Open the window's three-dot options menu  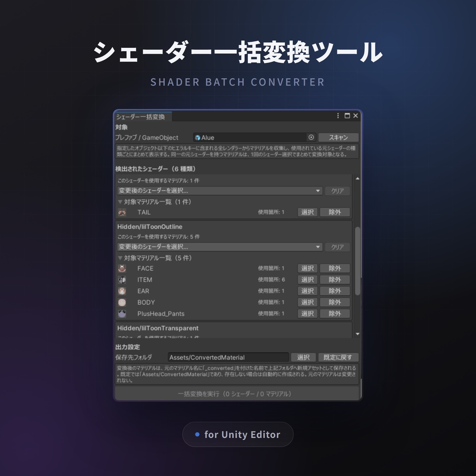point(338,116)
